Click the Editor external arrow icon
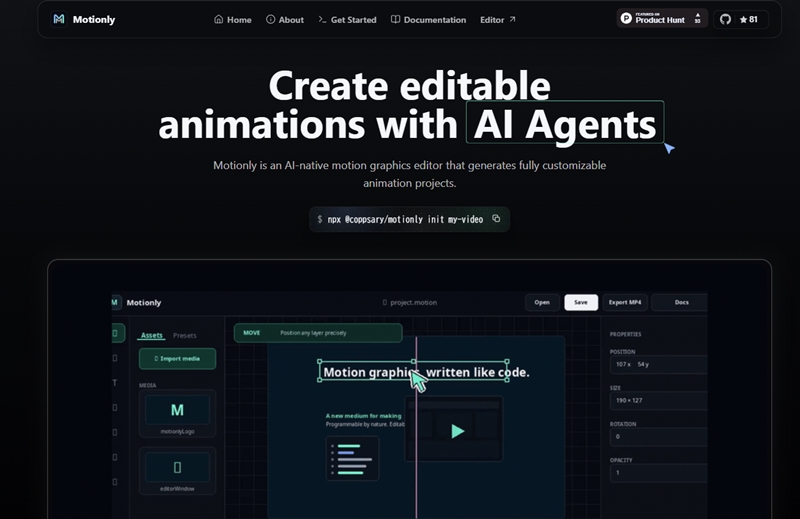The image size is (800, 519). pyautogui.click(x=512, y=19)
